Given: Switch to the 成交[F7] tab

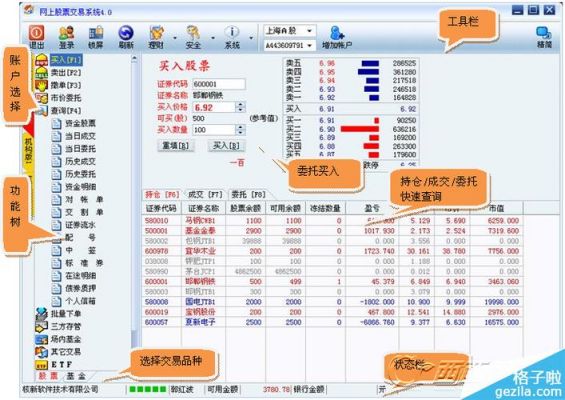Looking at the screenshot, I should tap(205, 195).
